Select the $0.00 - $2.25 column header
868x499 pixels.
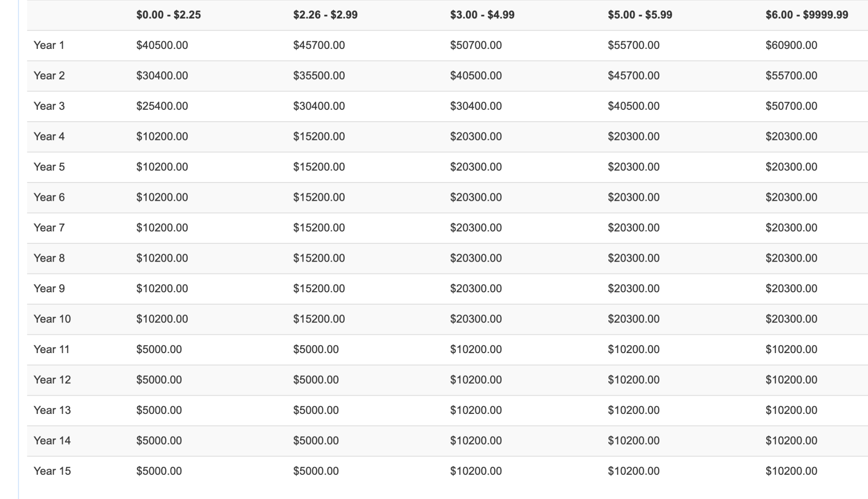point(168,15)
